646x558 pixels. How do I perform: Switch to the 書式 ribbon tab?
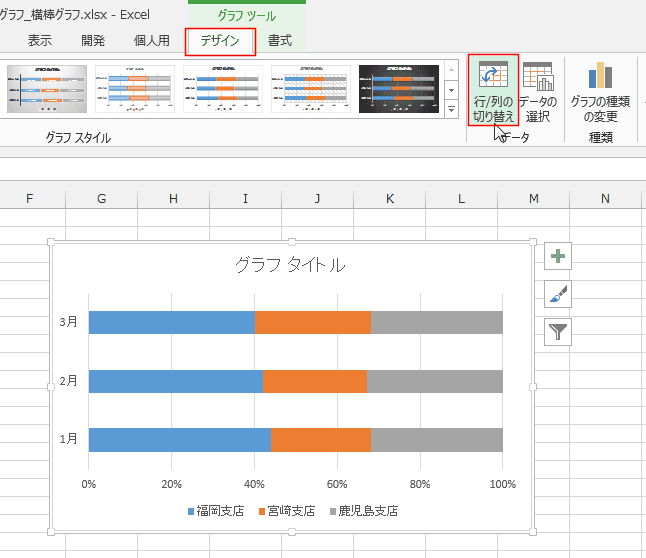pyautogui.click(x=280, y=41)
